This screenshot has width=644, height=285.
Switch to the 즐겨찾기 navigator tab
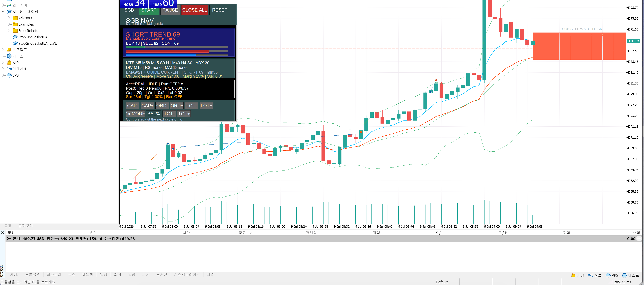[25, 226]
